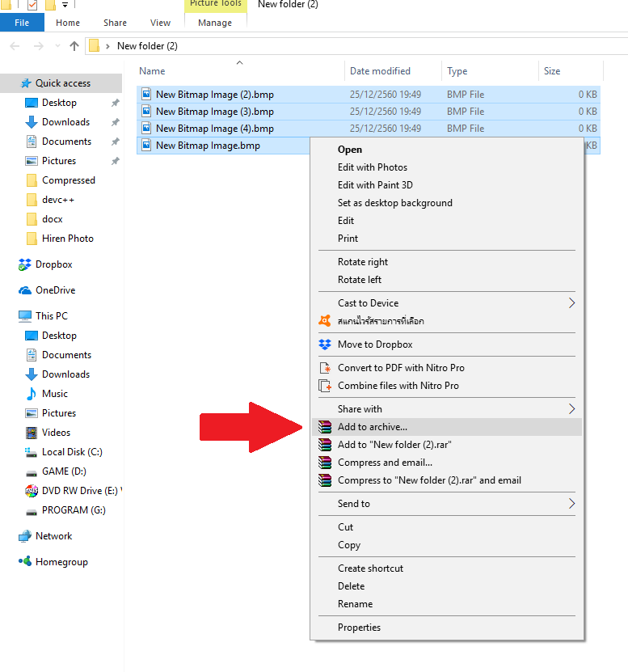Select Edit with Photos menu entry
The height and width of the screenshot is (672, 628).
point(445,167)
